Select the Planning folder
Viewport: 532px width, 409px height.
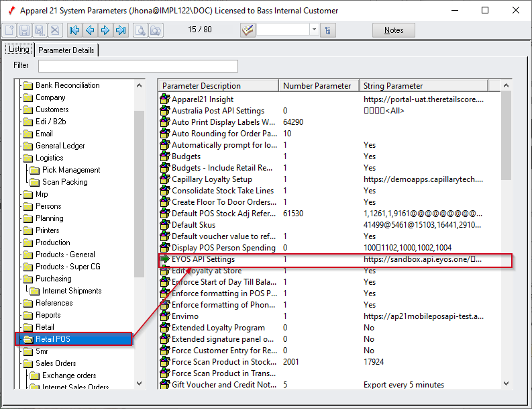coord(43,218)
